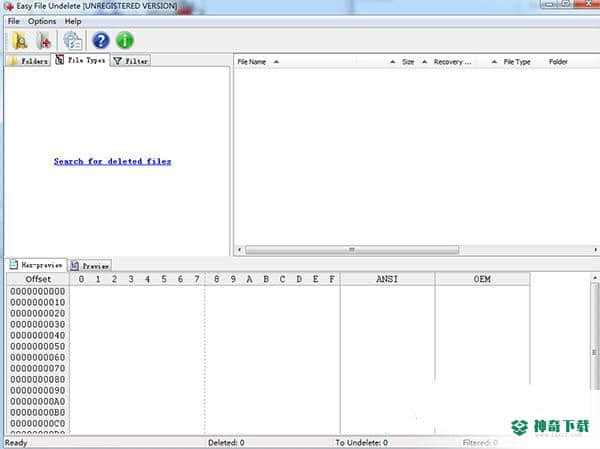Viewport: 600px width, 449px height.
Task: Select offset row 00000000A0
Action: [x=38, y=402]
